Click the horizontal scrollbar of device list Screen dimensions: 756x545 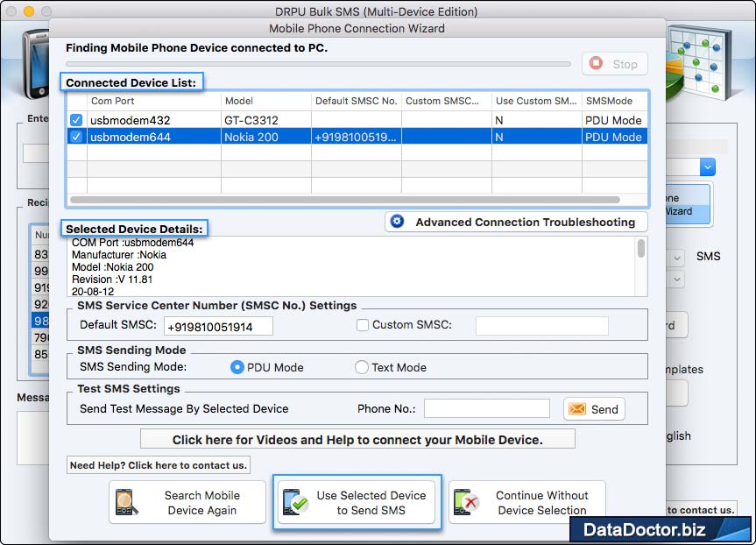point(345,200)
